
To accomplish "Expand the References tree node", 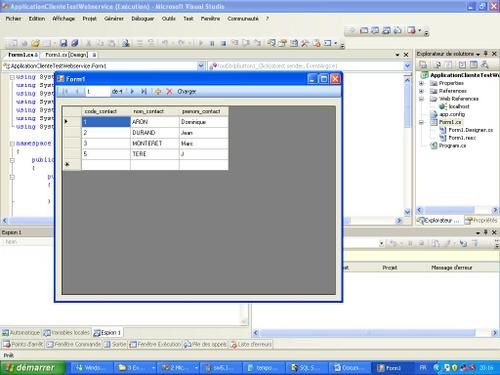I will [421, 91].
